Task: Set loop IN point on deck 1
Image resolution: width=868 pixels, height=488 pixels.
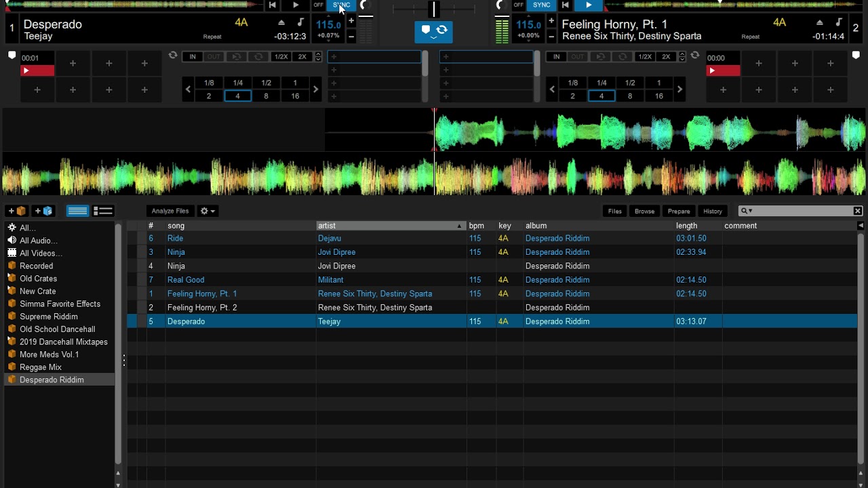Action: (193, 57)
